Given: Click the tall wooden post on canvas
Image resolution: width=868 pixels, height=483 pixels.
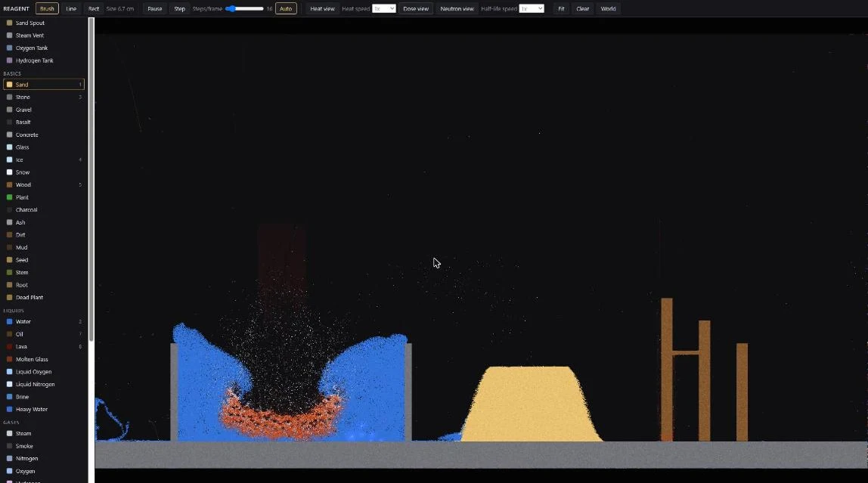Looking at the screenshot, I should [667, 370].
